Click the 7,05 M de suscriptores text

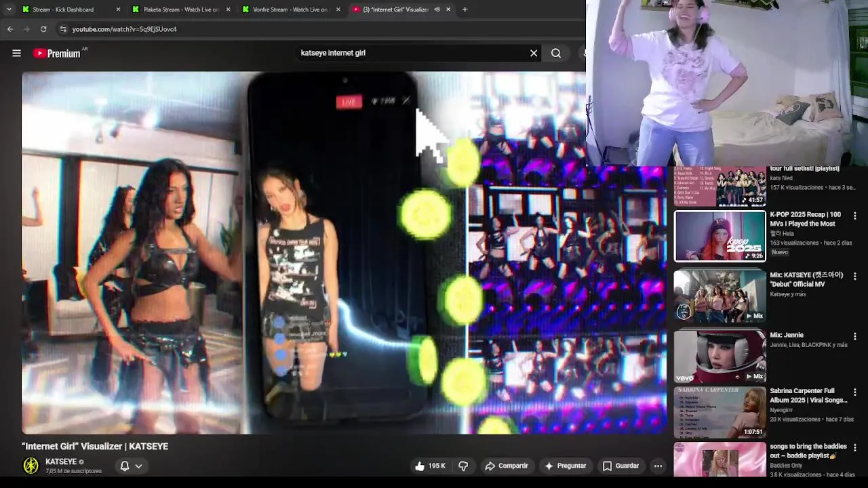click(x=73, y=471)
